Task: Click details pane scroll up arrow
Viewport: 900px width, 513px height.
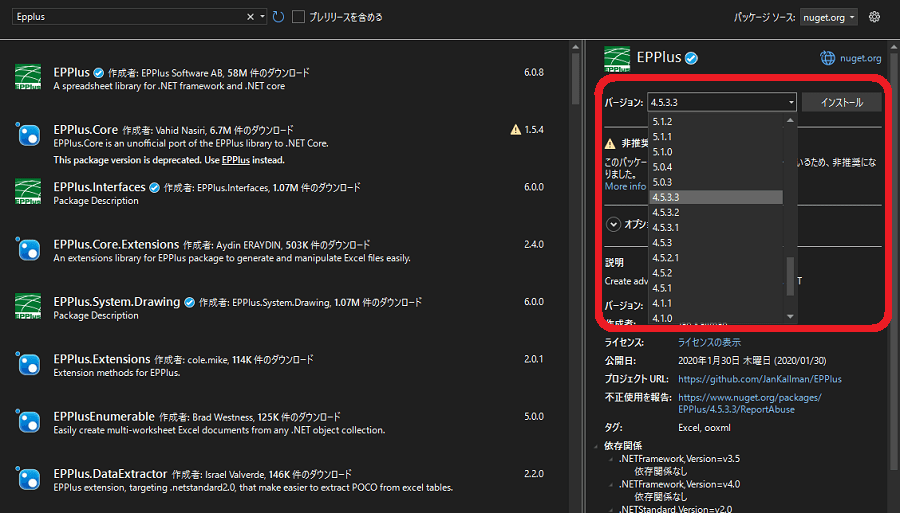Action: [x=894, y=46]
